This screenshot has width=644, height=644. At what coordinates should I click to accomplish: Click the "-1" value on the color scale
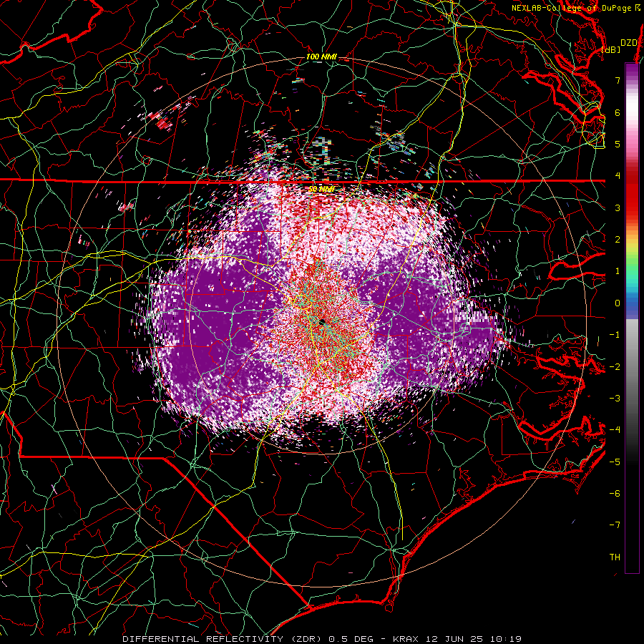pyautogui.click(x=615, y=334)
